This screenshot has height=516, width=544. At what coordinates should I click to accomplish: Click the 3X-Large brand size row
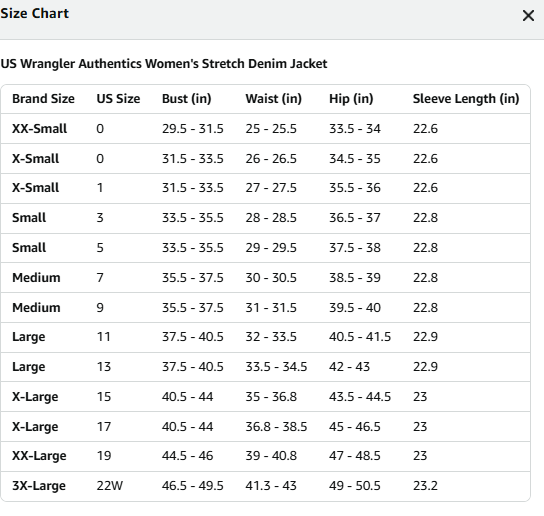(x=265, y=486)
